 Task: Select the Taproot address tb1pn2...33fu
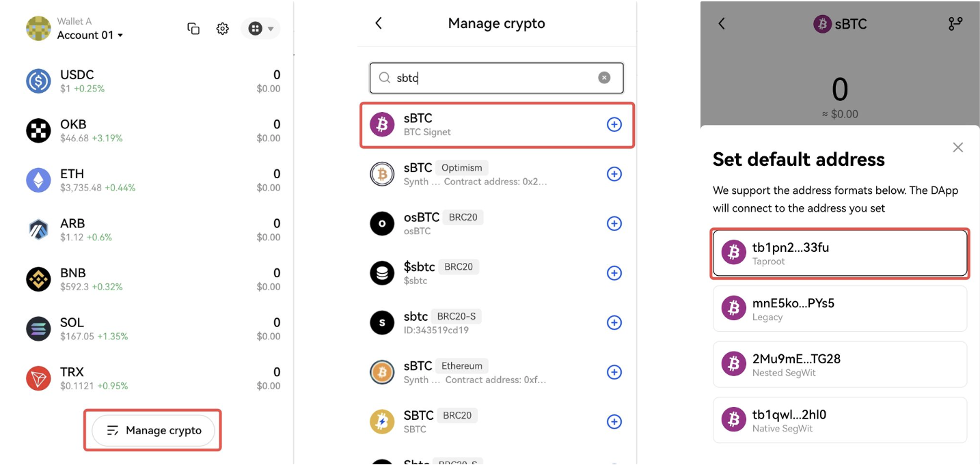pos(840,253)
